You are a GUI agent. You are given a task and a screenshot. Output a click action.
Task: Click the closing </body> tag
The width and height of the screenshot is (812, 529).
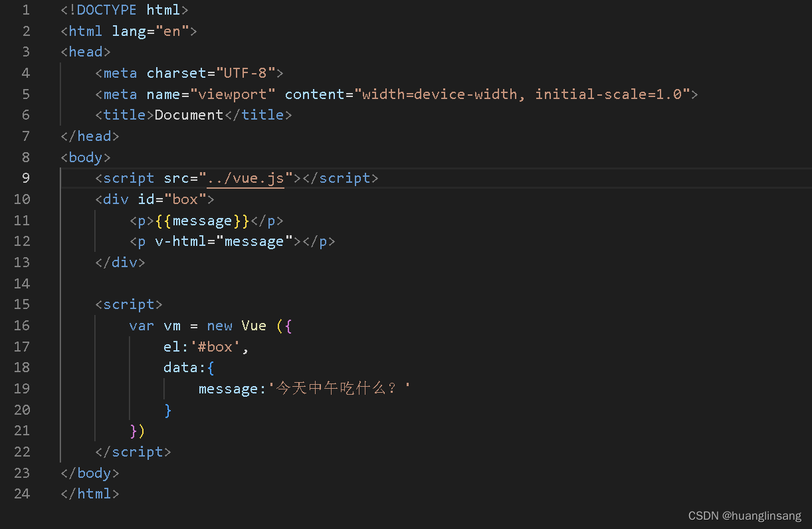[x=90, y=473]
